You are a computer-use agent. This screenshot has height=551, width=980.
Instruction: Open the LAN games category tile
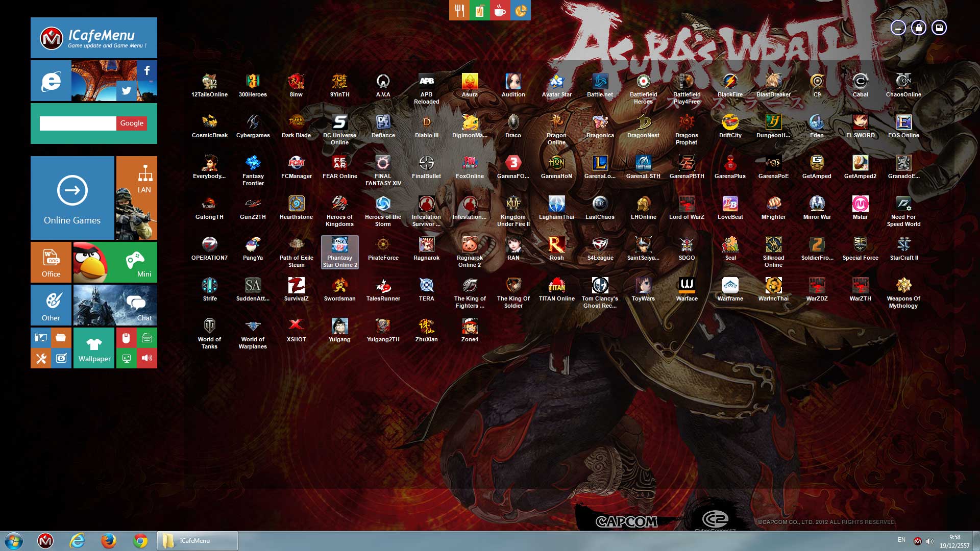(137, 198)
